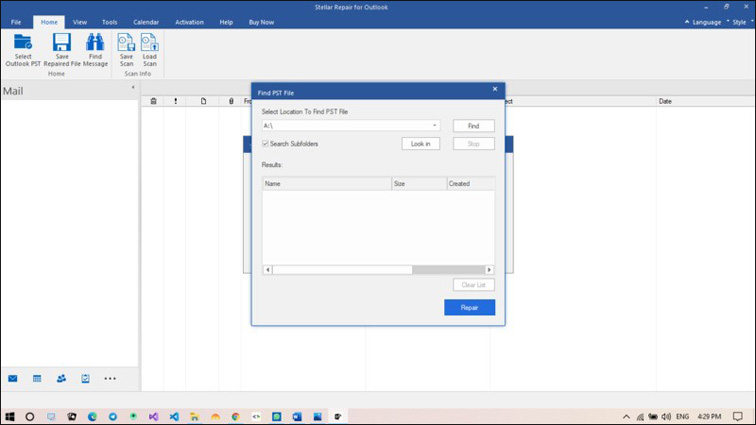
Task: Open Style dropdown
Action: [x=740, y=22]
